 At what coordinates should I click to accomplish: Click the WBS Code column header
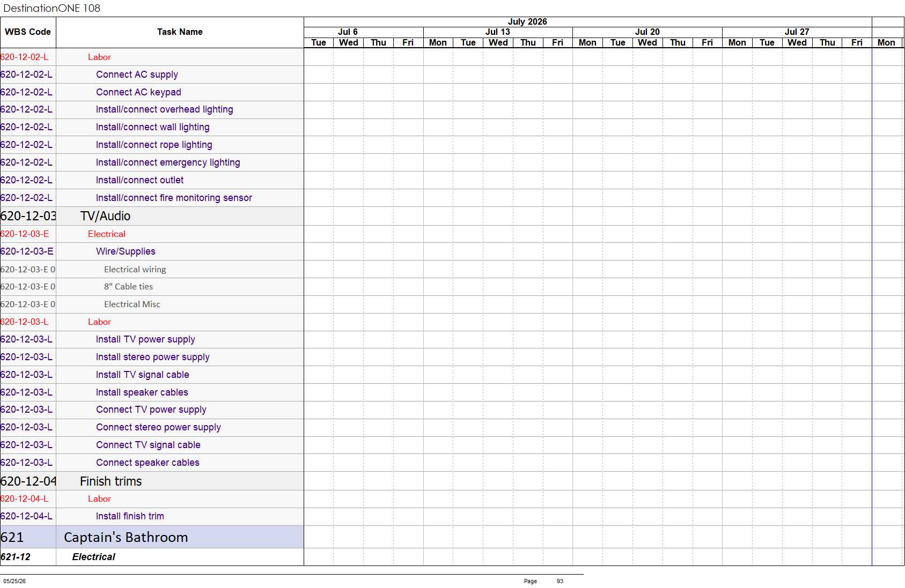click(28, 32)
